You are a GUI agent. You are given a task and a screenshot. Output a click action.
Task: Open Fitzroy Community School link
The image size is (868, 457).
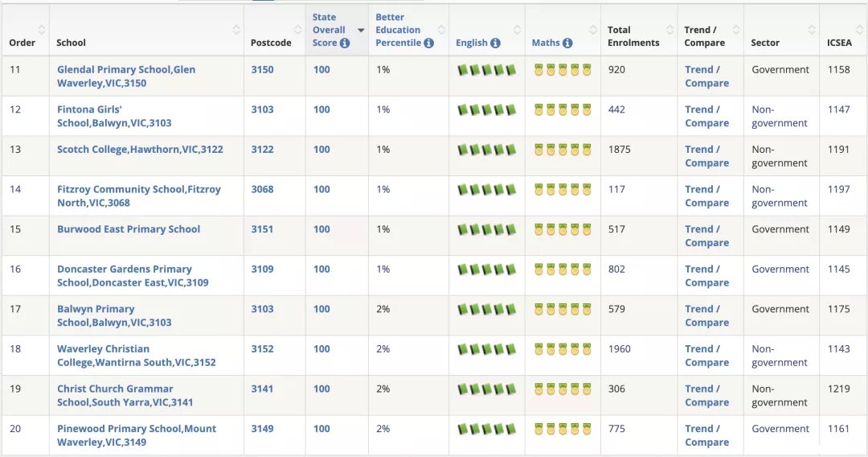[139, 196]
